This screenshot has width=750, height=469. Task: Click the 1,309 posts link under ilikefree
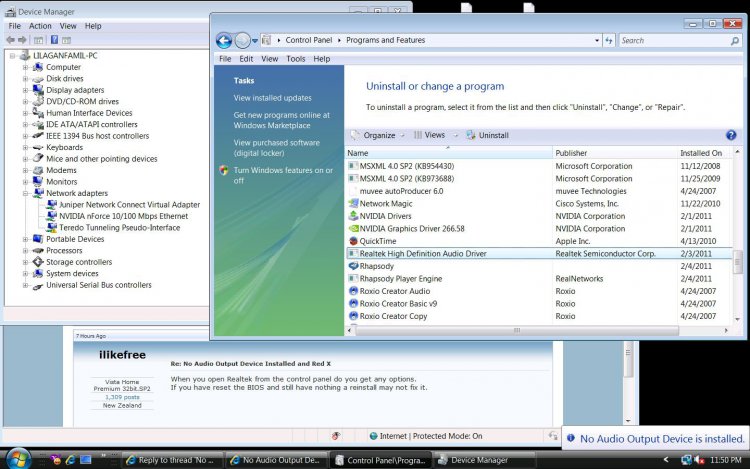click(x=122, y=397)
